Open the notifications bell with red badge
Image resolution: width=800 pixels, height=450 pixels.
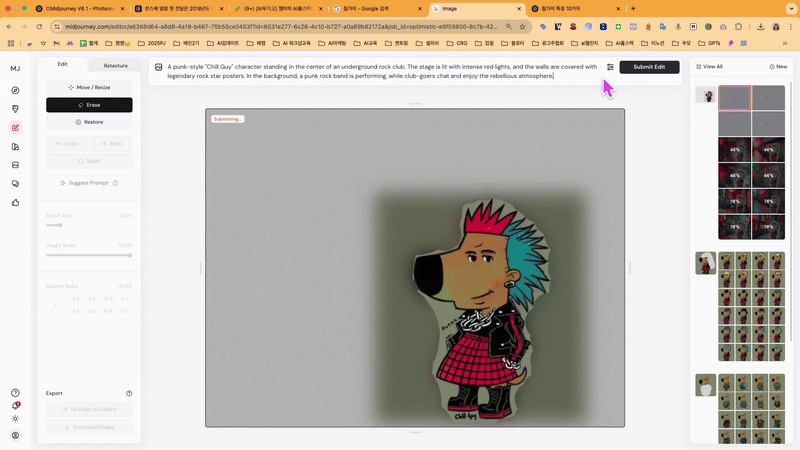pyautogui.click(x=16, y=406)
